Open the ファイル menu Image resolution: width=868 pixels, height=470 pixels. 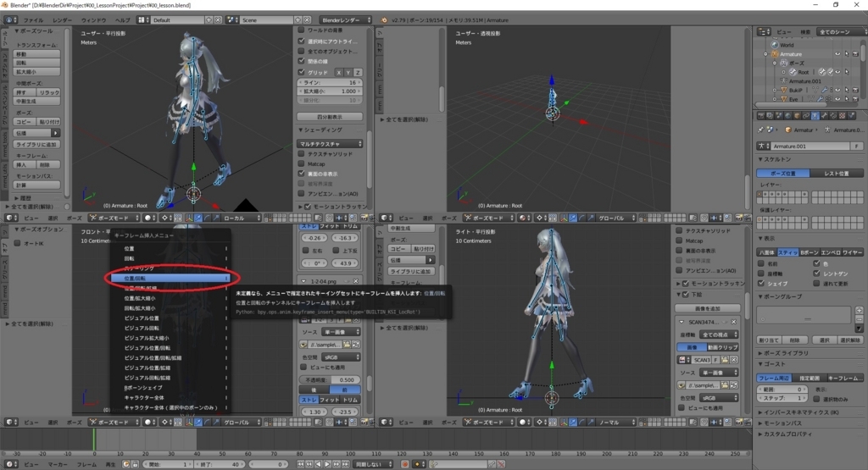pyautogui.click(x=33, y=20)
